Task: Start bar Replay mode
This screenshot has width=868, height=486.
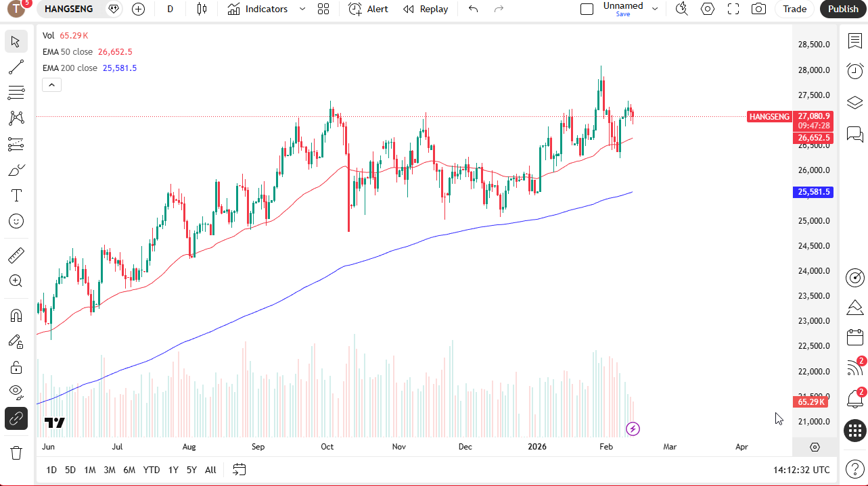Action: point(426,9)
